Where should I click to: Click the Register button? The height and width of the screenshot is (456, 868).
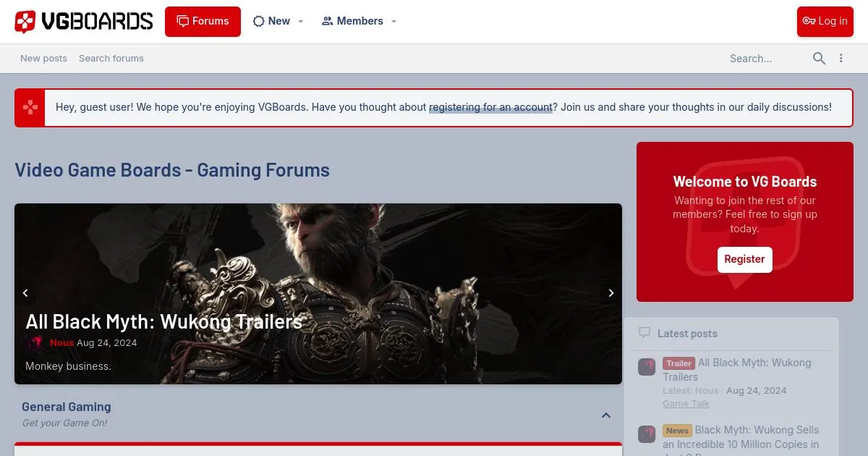point(744,259)
